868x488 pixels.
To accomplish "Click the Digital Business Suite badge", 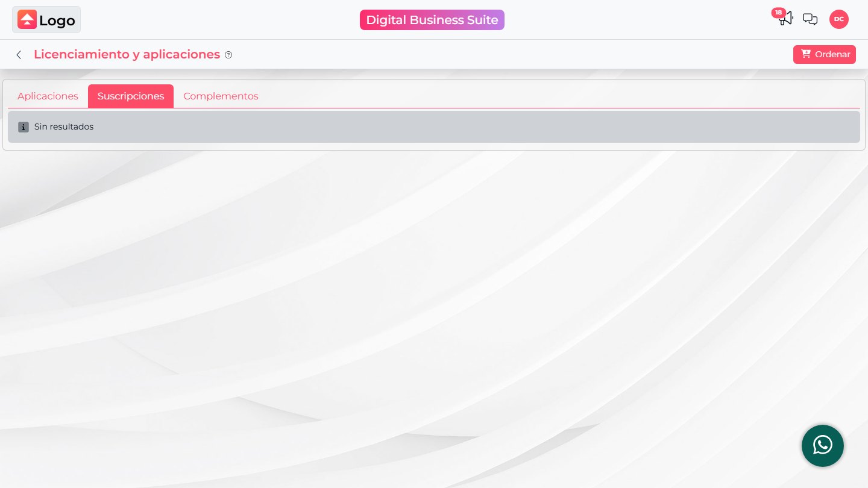I will (432, 20).
